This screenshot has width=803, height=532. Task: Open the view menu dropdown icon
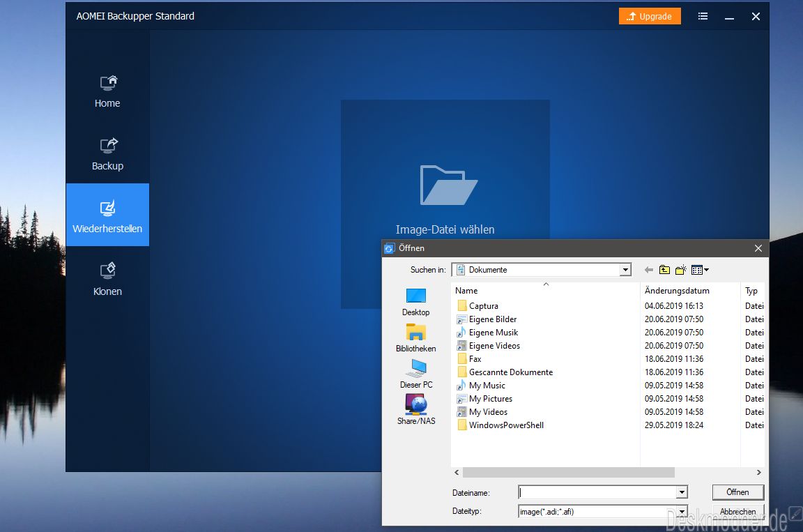(700, 270)
